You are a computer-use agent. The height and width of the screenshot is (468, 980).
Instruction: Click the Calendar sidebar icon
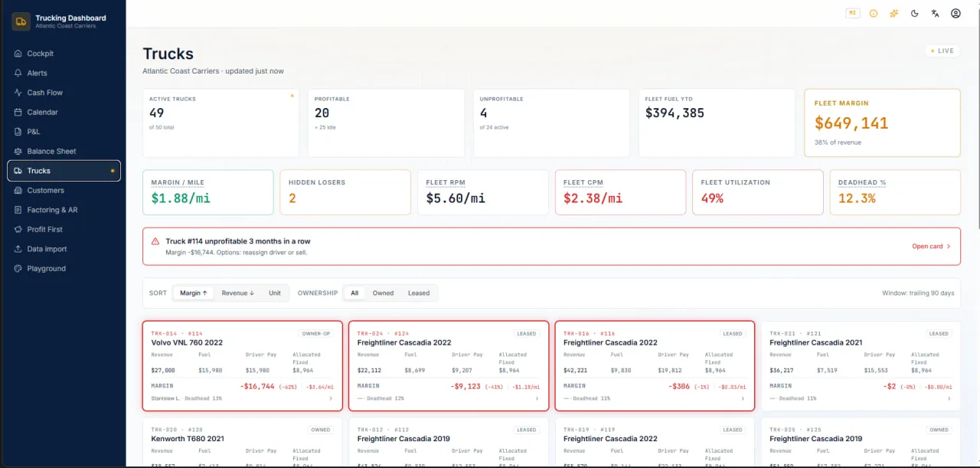pos(18,112)
